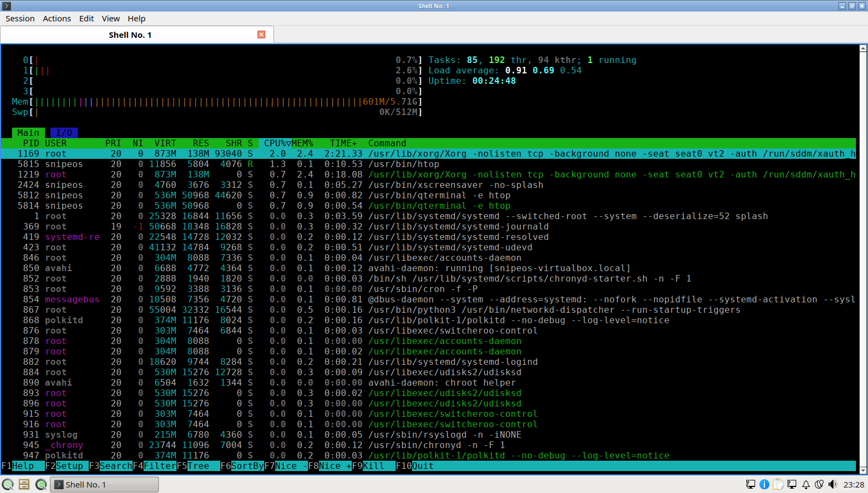The image size is (868, 493).
Task: Click F9 Kill in htop footer
Action: point(374,466)
